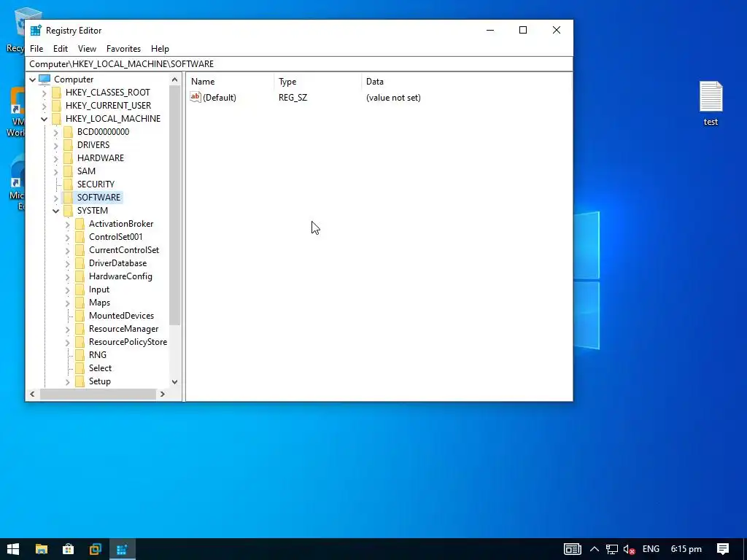Open the notification center icon
Screen dimensions: 747x560
click(723, 549)
